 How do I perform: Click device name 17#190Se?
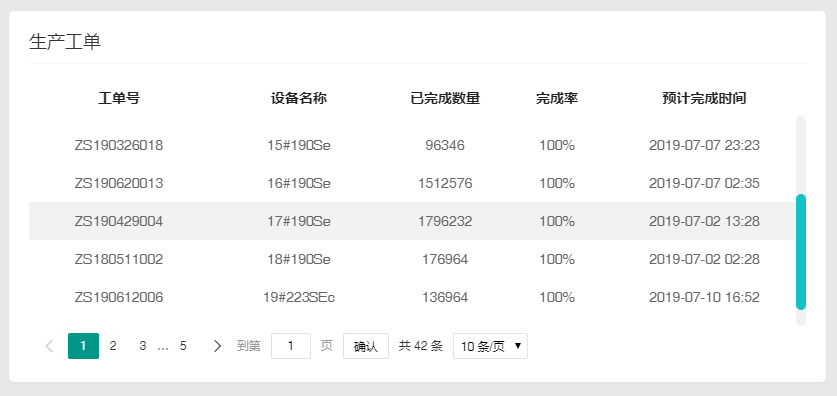tap(299, 221)
